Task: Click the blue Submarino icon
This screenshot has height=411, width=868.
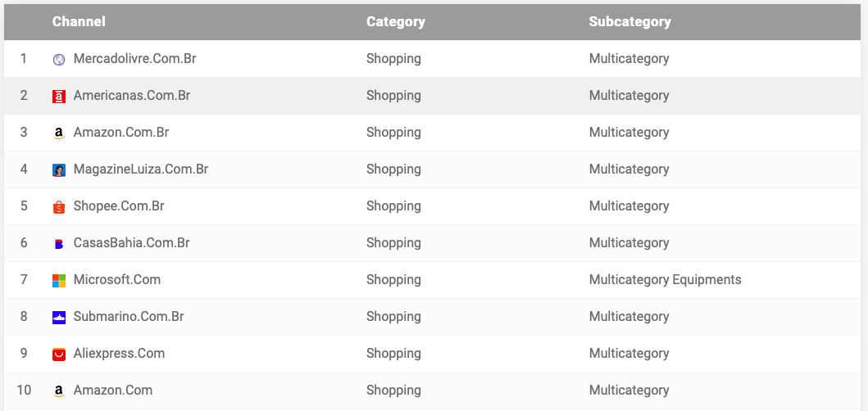Action: coord(59,318)
